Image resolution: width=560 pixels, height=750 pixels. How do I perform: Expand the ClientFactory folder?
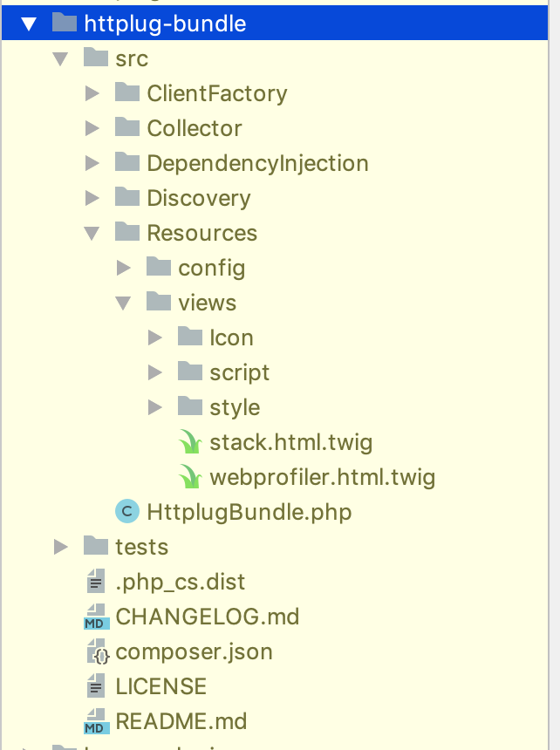(92, 93)
